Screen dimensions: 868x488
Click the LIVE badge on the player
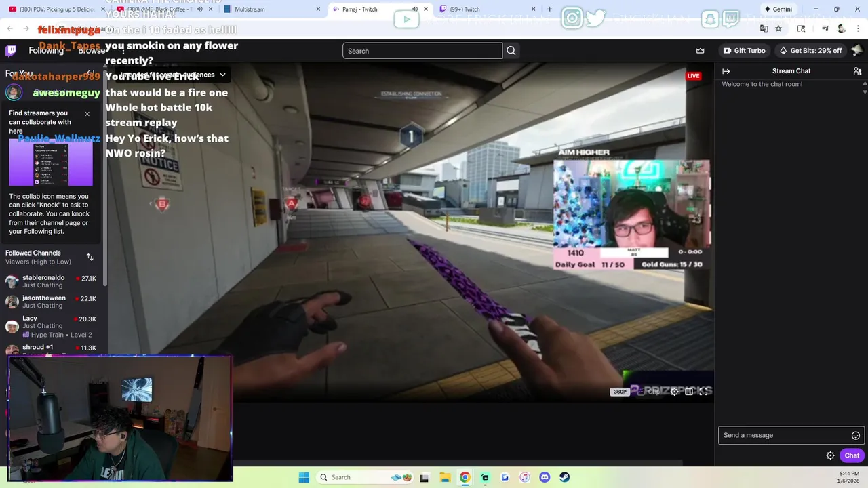pos(693,76)
